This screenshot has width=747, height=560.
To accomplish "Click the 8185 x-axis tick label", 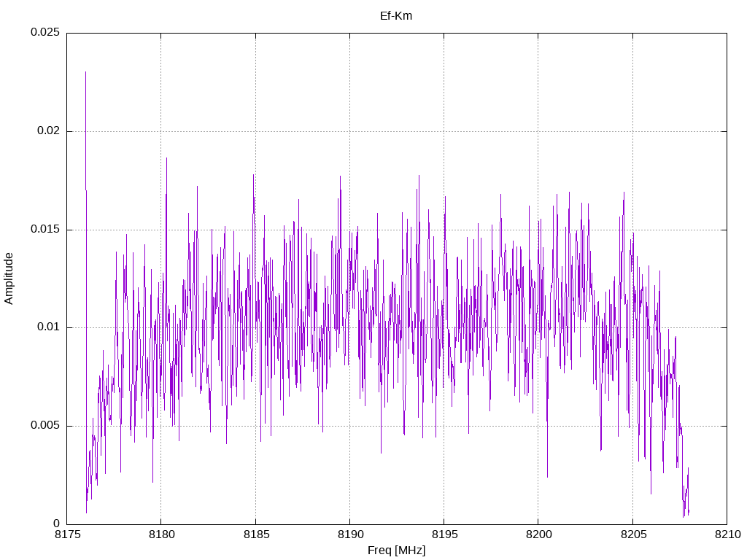I will tap(256, 534).
